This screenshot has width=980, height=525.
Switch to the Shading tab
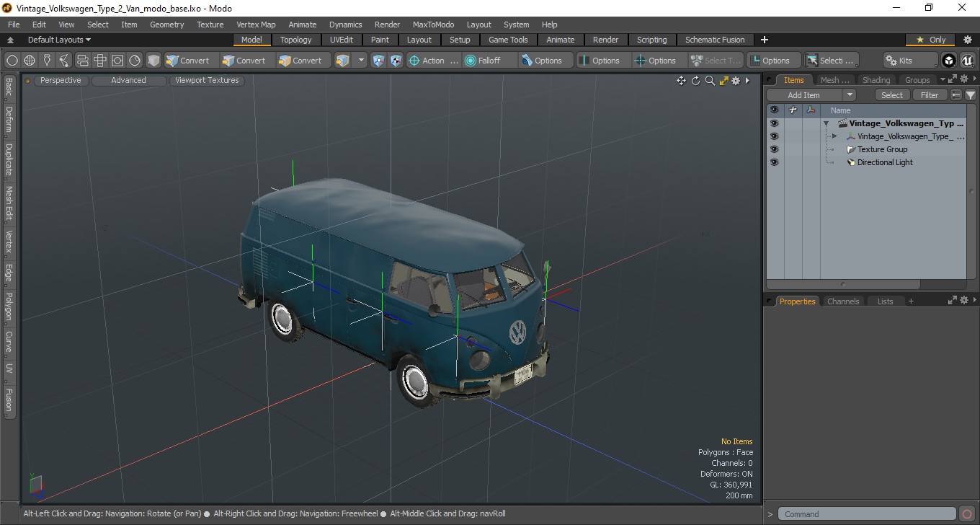pos(876,80)
